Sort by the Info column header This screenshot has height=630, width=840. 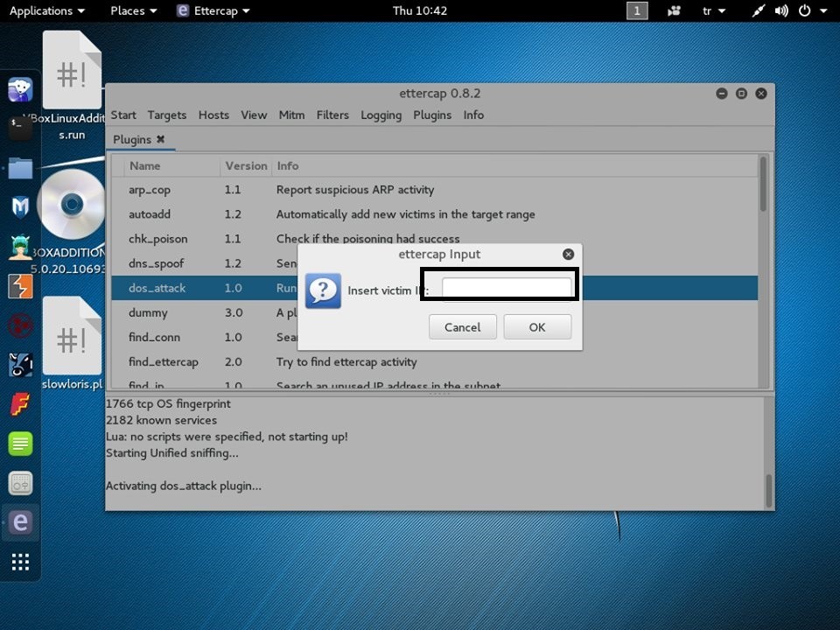[514, 165]
